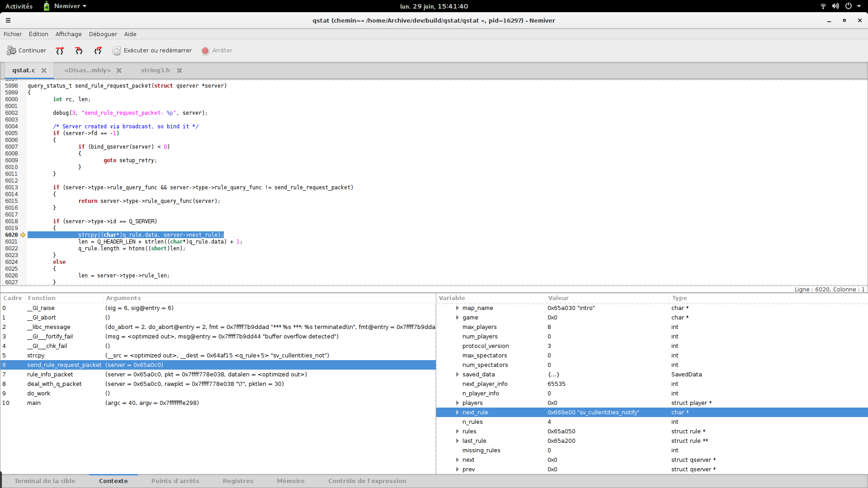Select the __GI___fortify_fail frame
The height and width of the screenshot is (488, 868).
(218, 337)
